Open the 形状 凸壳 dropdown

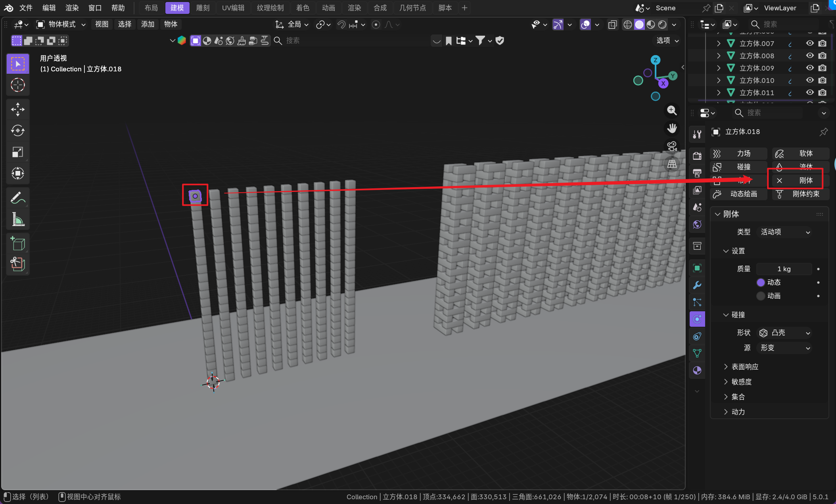click(x=784, y=333)
